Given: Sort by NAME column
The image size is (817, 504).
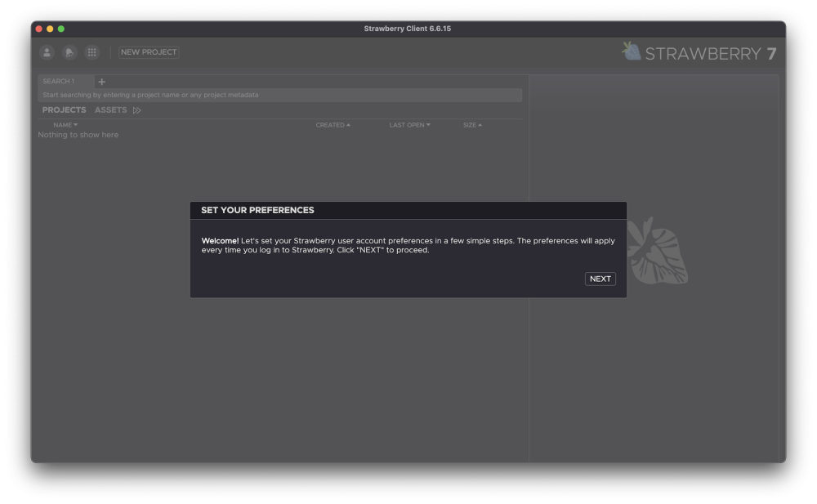Looking at the screenshot, I should coord(65,125).
